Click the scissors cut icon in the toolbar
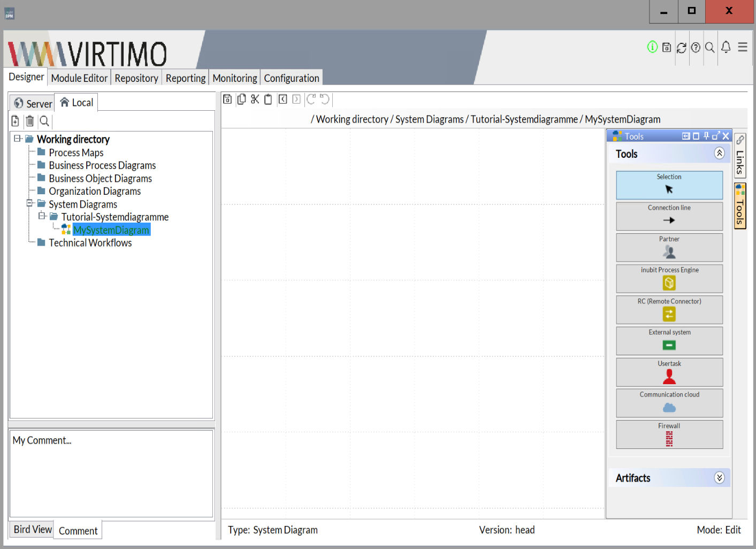 click(x=255, y=100)
